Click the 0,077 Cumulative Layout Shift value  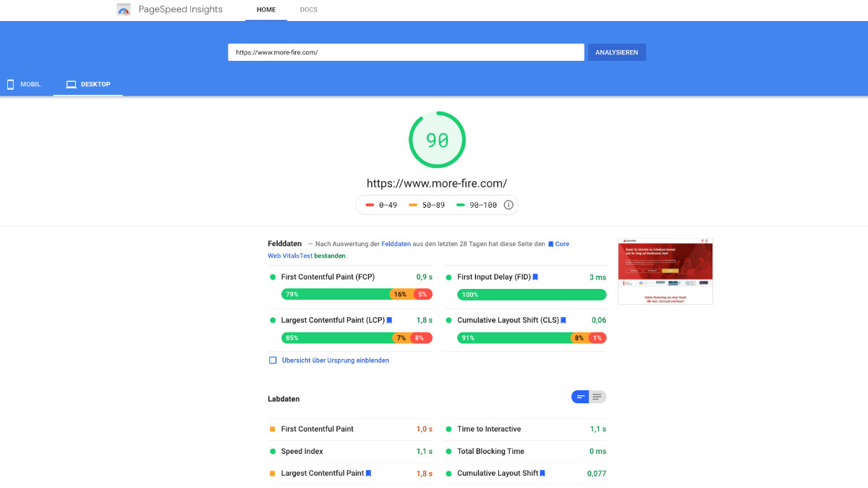(x=597, y=474)
